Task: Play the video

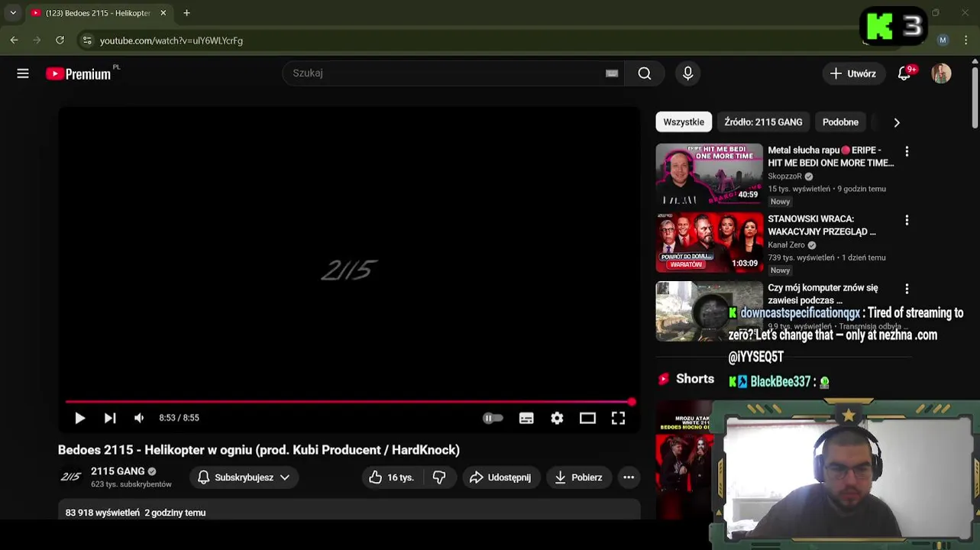Action: [x=79, y=418]
